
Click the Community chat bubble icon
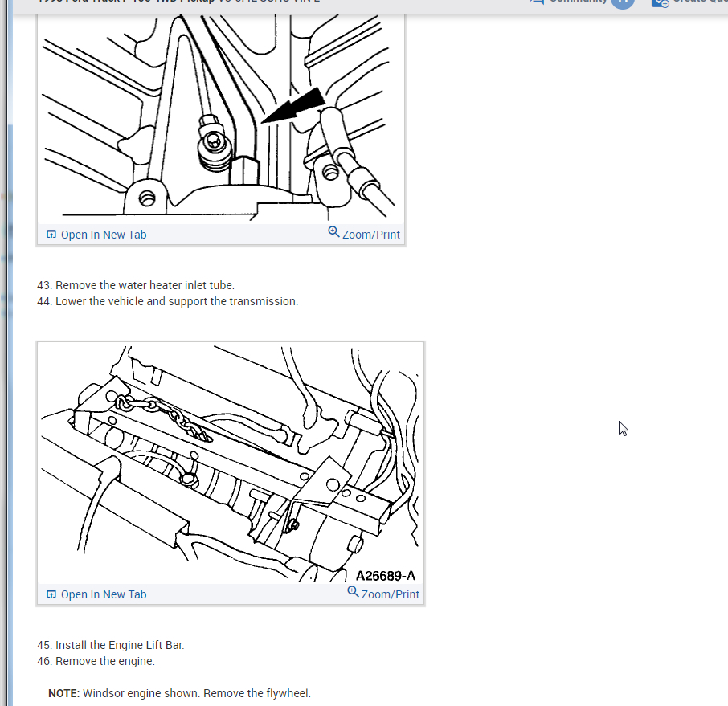[538, 2]
